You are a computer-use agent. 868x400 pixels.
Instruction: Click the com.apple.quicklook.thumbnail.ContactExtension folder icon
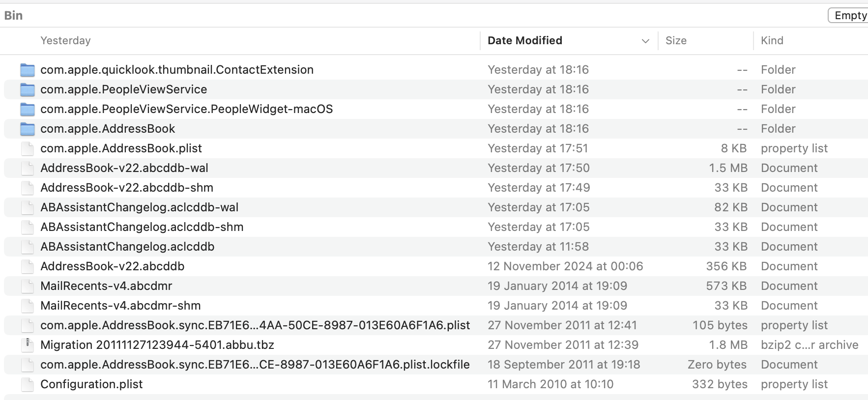pos(28,70)
